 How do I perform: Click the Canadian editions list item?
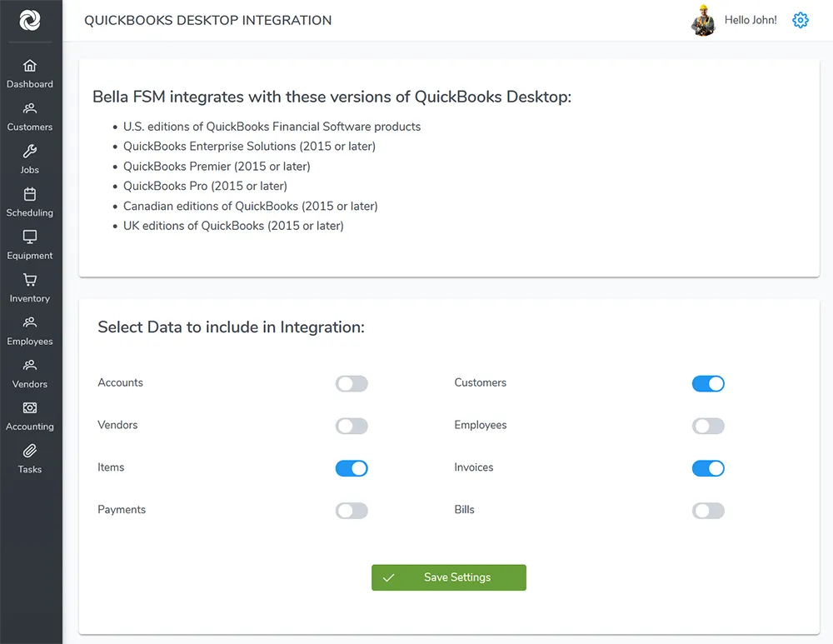250,206
